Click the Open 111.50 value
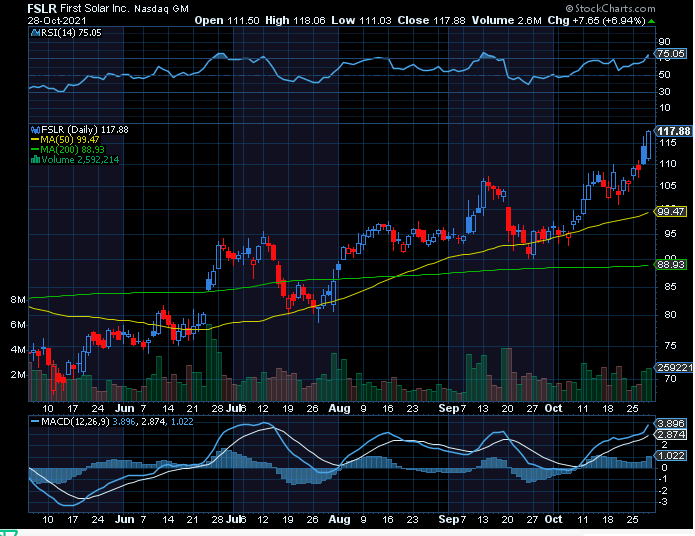Viewport: 695px width, 536px height. [x=227, y=20]
